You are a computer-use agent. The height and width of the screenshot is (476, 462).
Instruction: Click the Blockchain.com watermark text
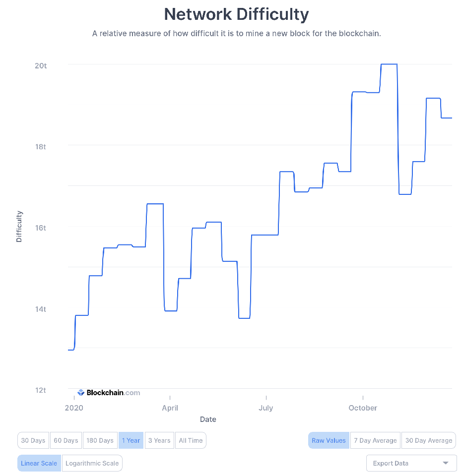(x=113, y=393)
